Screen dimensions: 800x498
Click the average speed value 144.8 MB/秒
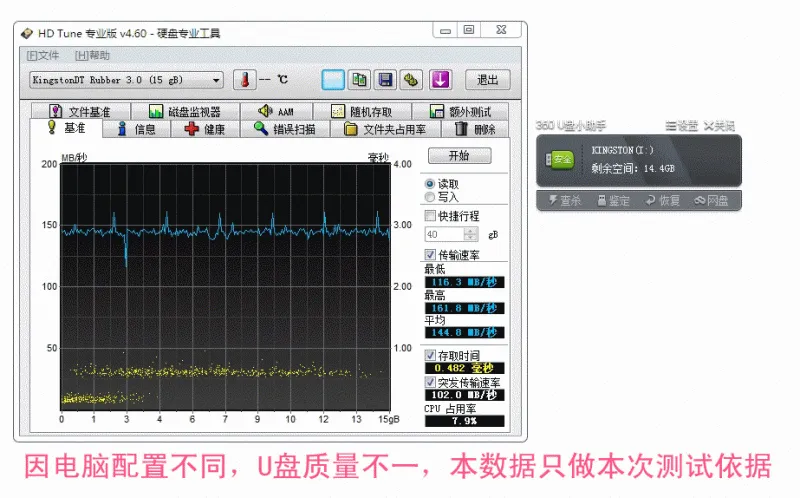coord(464,333)
